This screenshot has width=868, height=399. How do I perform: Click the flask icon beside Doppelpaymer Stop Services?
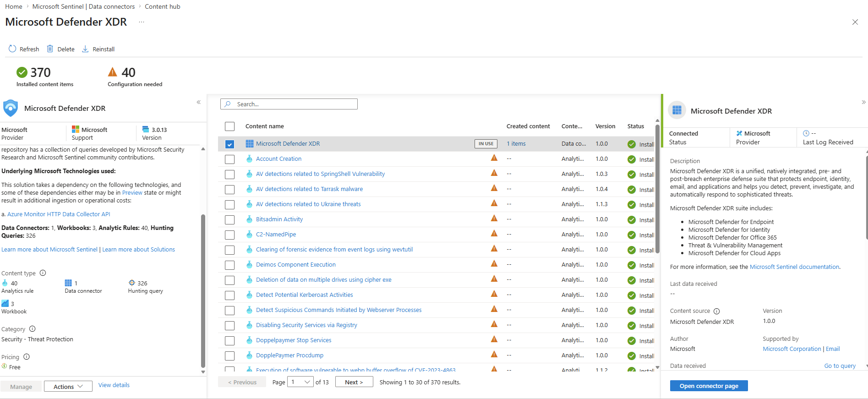249,340
